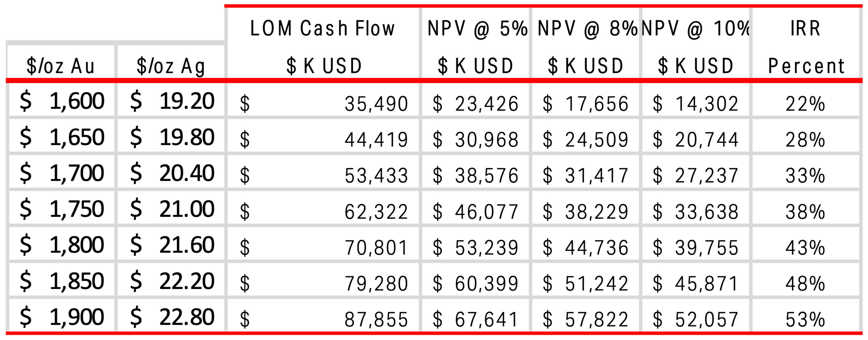
Task: Click the $1,600 gold price cell
Action: pyautogui.click(x=61, y=100)
